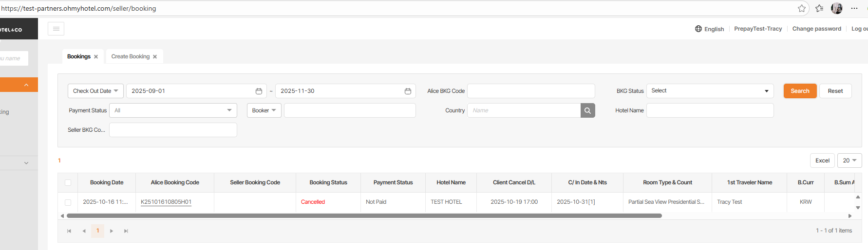Go to the last page of results
The height and width of the screenshot is (250, 868).
pos(126,231)
